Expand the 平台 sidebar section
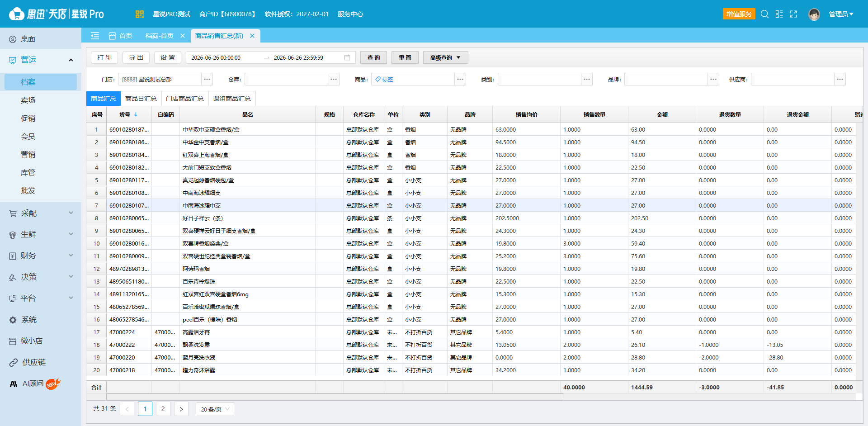The height and width of the screenshot is (426, 868). [71, 298]
